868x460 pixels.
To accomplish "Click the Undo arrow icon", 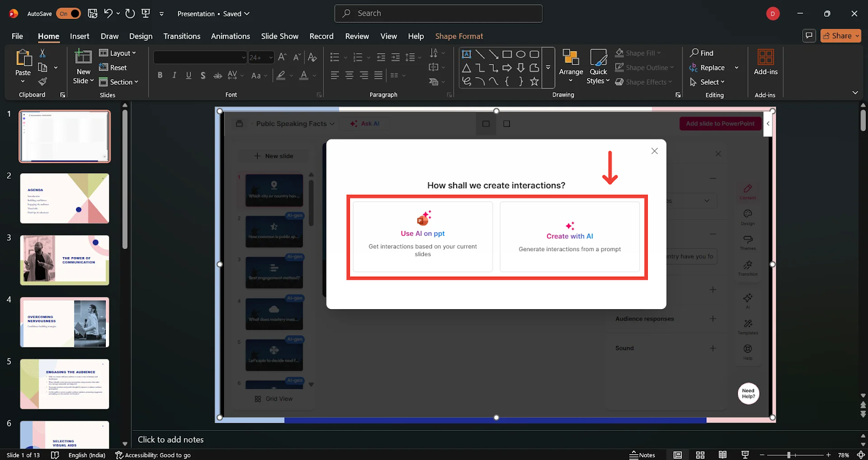I will pos(108,14).
